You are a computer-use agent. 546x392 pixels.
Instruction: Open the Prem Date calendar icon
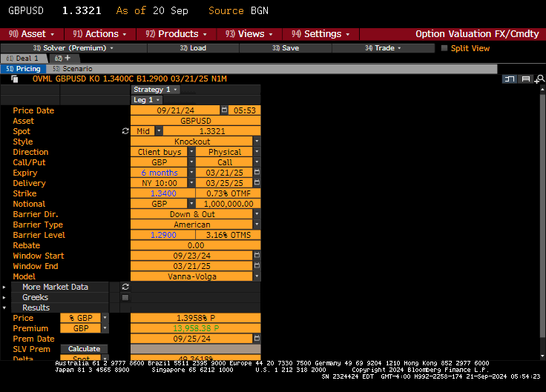(x=257, y=338)
